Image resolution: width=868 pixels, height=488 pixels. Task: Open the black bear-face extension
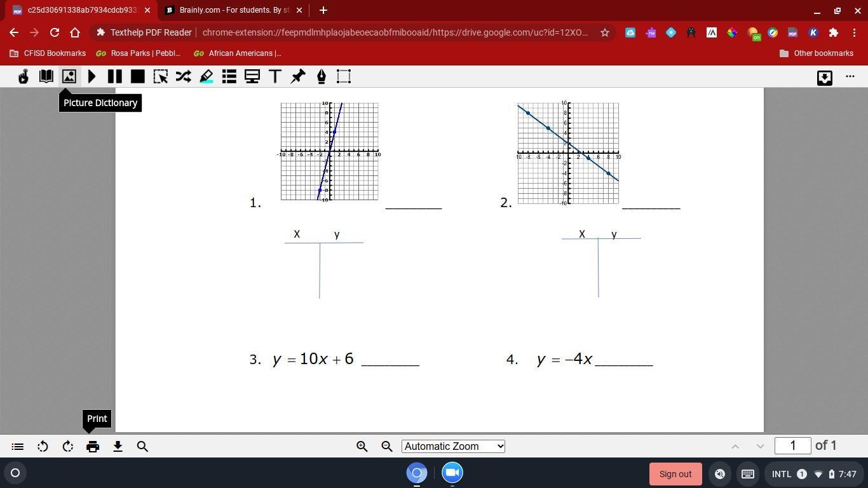click(691, 32)
